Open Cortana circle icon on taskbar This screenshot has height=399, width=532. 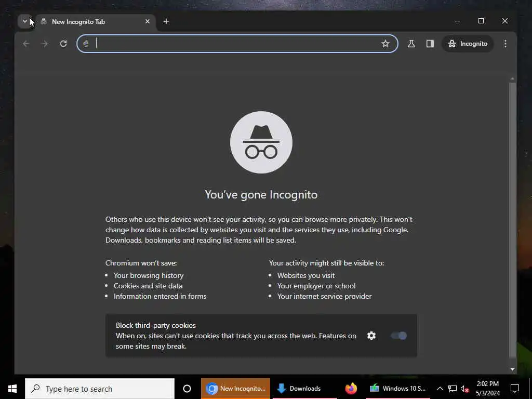point(187,389)
